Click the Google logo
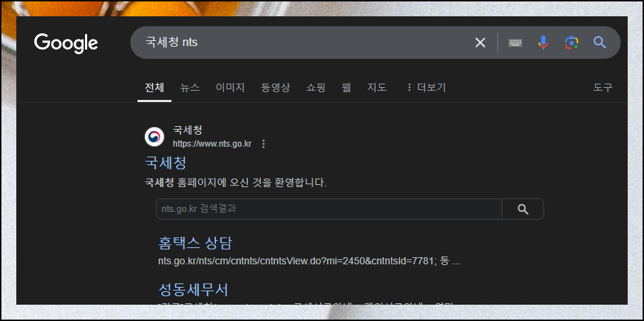 tap(66, 43)
